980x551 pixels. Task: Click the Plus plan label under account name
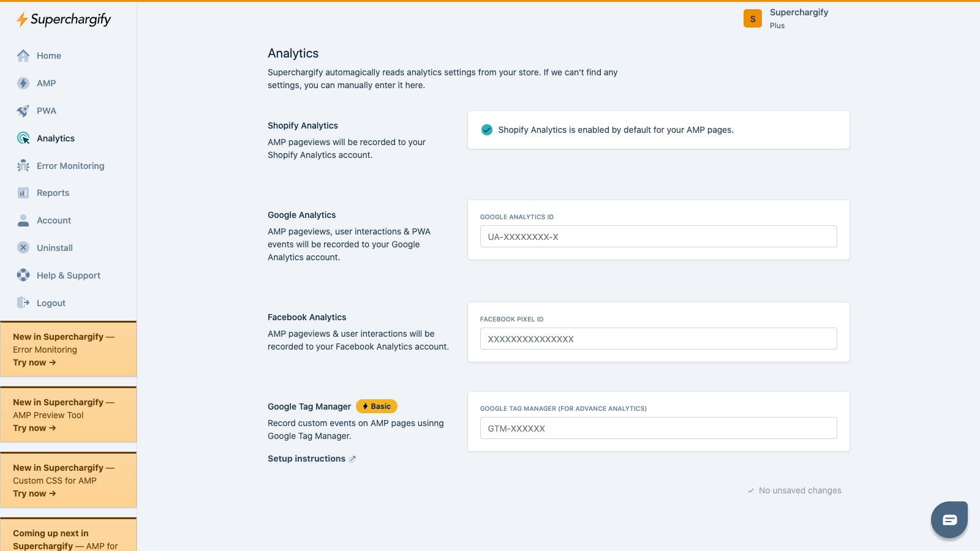[777, 26]
